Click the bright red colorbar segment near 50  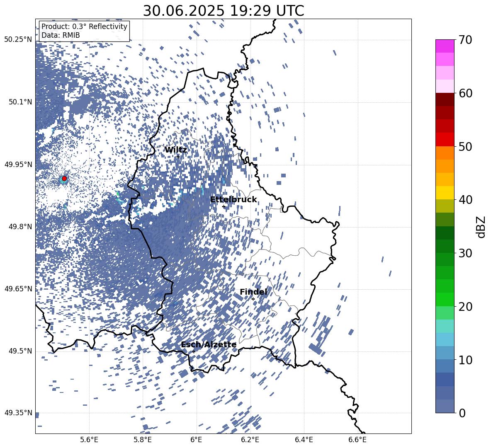(445, 140)
